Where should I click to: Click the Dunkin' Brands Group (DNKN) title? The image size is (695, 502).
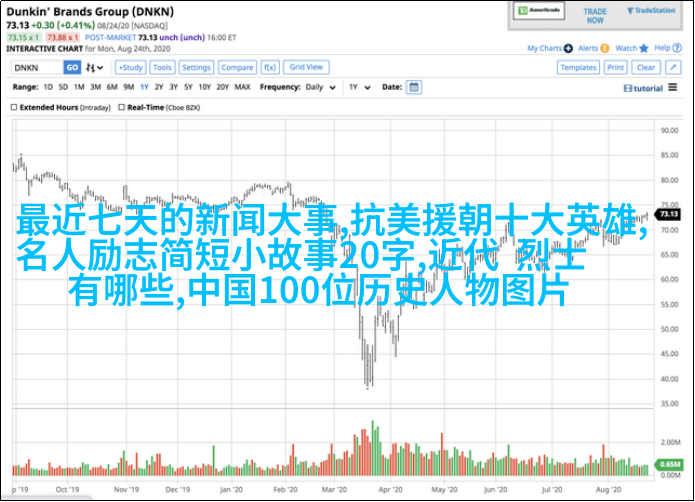click(90, 12)
